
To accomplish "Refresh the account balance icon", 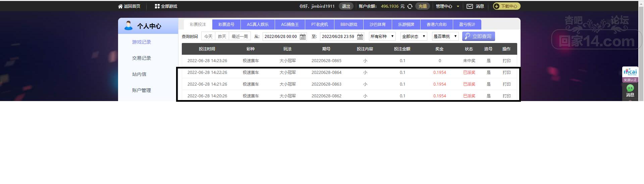I will point(410,6).
